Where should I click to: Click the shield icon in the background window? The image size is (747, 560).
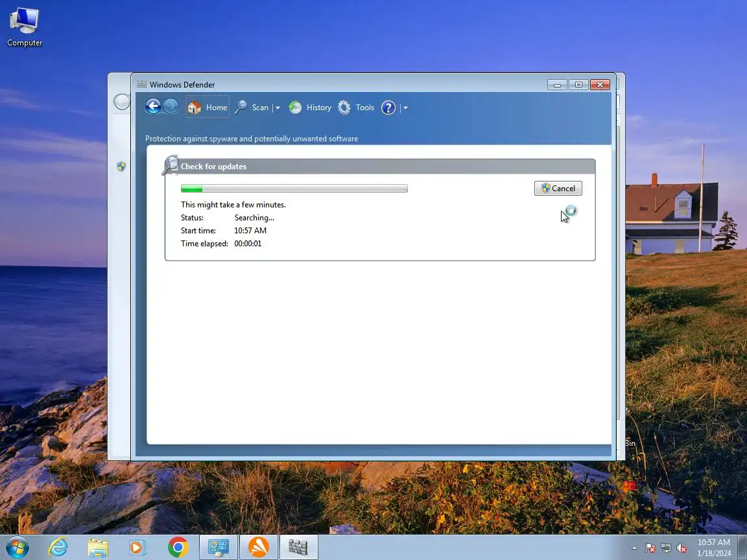[121, 166]
